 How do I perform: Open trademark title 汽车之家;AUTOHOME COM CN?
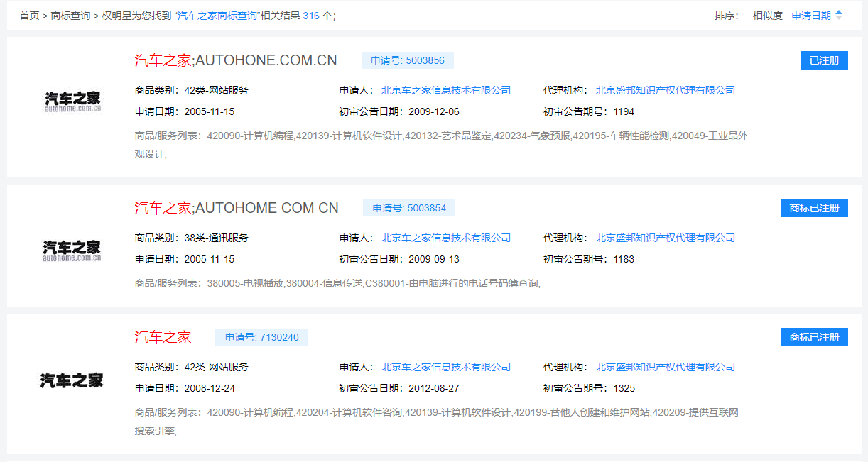point(237,208)
